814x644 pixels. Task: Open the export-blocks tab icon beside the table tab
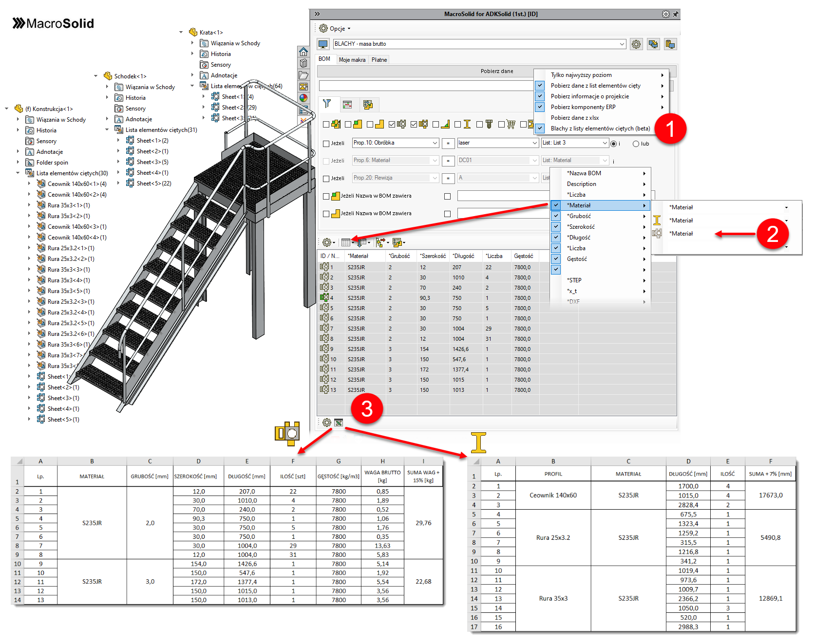368,105
